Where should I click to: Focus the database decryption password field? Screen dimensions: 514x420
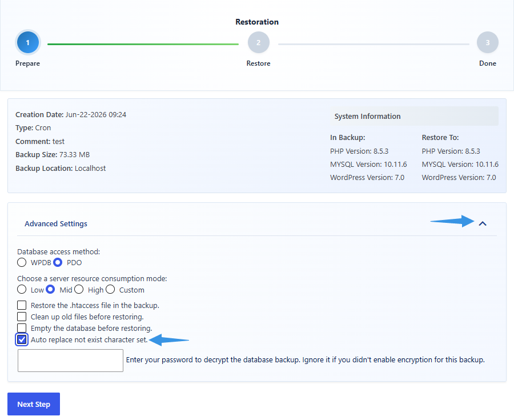(70, 361)
